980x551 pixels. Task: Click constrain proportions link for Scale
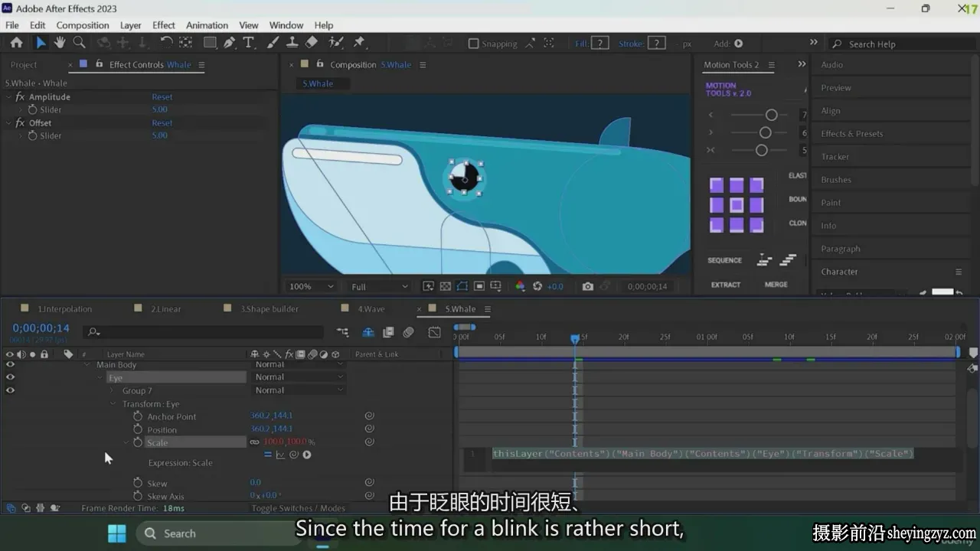(254, 442)
